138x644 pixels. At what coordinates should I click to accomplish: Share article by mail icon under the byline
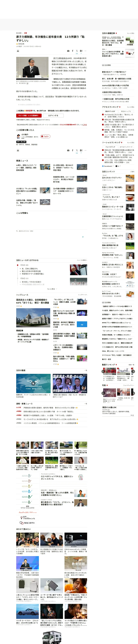tap(68, 51)
